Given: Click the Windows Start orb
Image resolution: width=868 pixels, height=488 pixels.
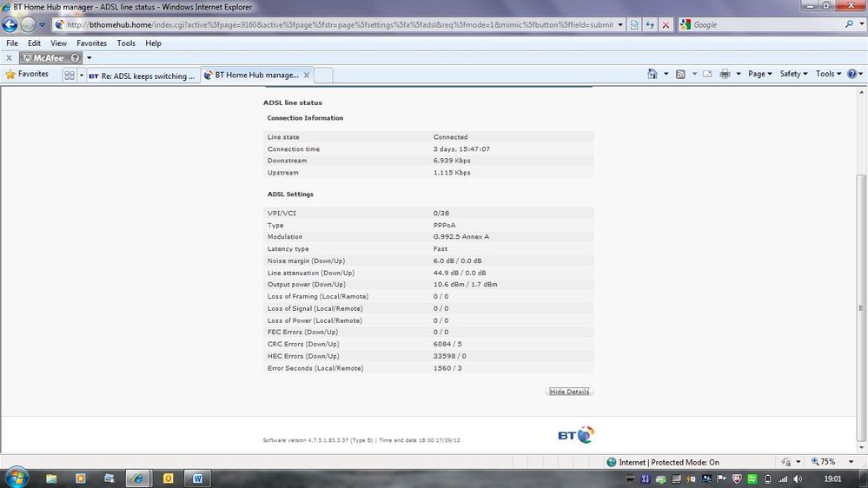Looking at the screenshot, I should coord(17,478).
